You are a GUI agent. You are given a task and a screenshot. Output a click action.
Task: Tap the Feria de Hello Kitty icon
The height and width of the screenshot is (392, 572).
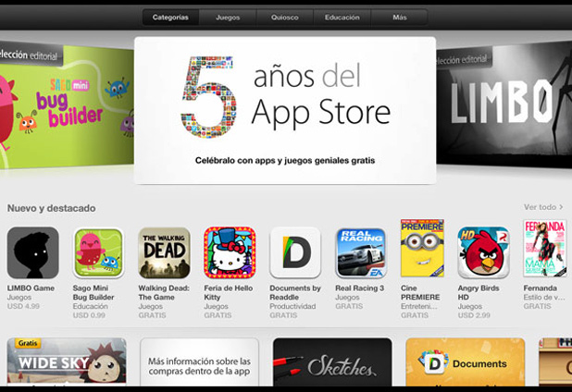tap(230, 252)
